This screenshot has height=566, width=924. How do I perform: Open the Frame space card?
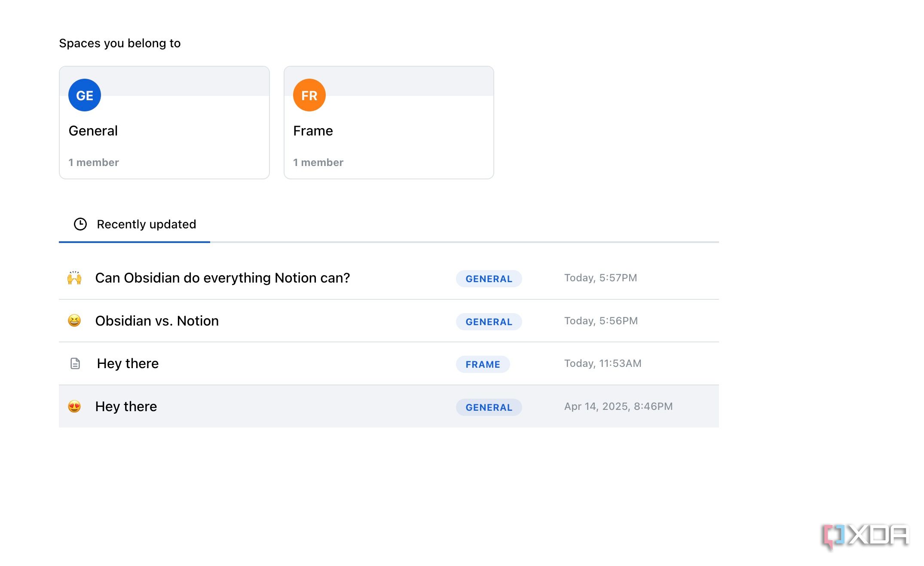(389, 123)
